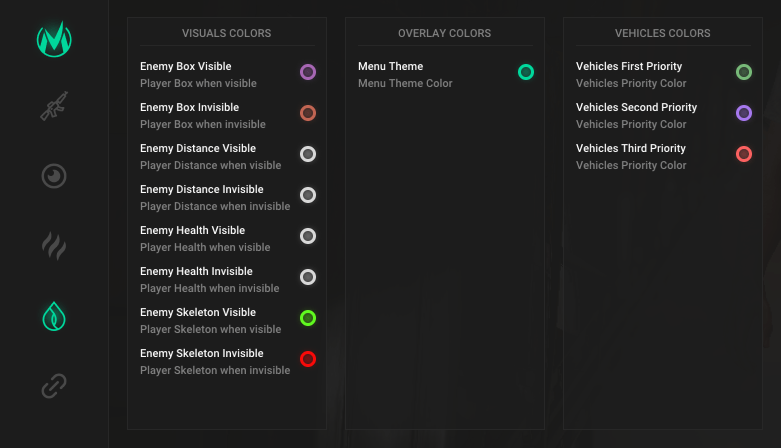This screenshot has height=448, width=781.
Task: Click the Visuals Colors panel header
Action: coord(226,33)
